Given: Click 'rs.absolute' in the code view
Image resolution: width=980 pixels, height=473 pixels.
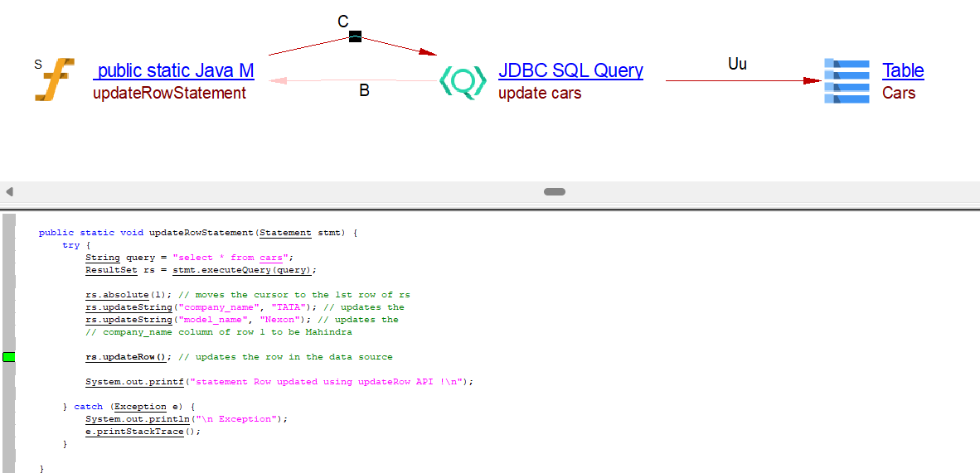Looking at the screenshot, I should [117, 295].
